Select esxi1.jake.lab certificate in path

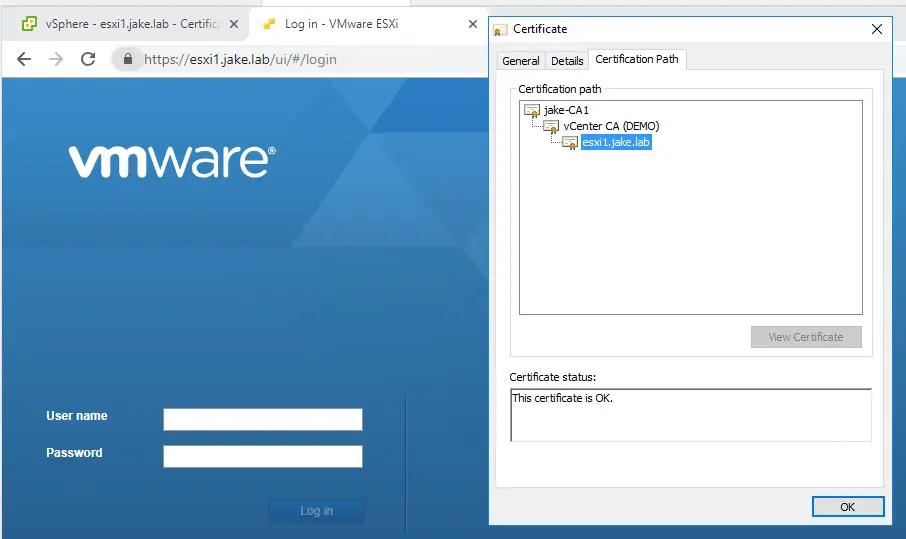coord(616,142)
